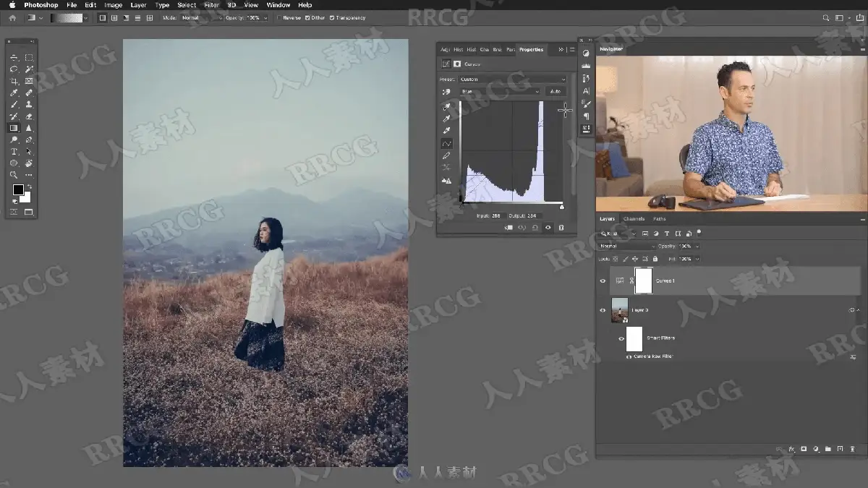
Task: Open the Curves Preset dropdown
Action: pyautogui.click(x=512, y=80)
